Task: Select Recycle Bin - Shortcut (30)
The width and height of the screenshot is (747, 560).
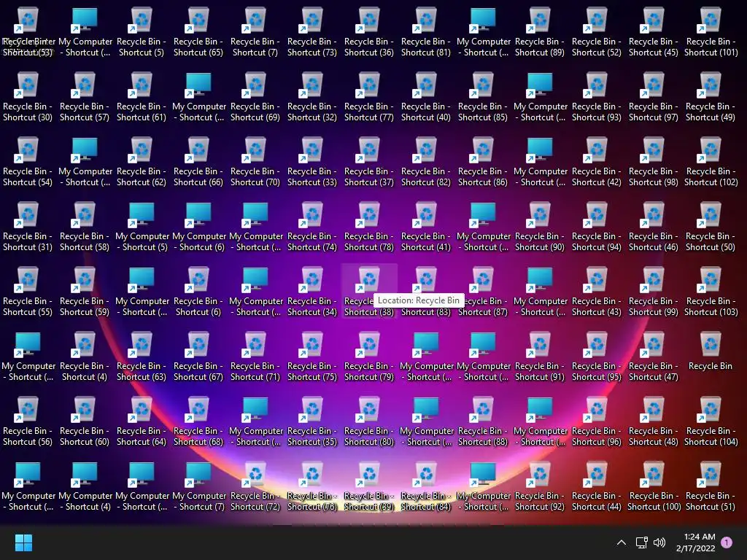Action: 28,97
